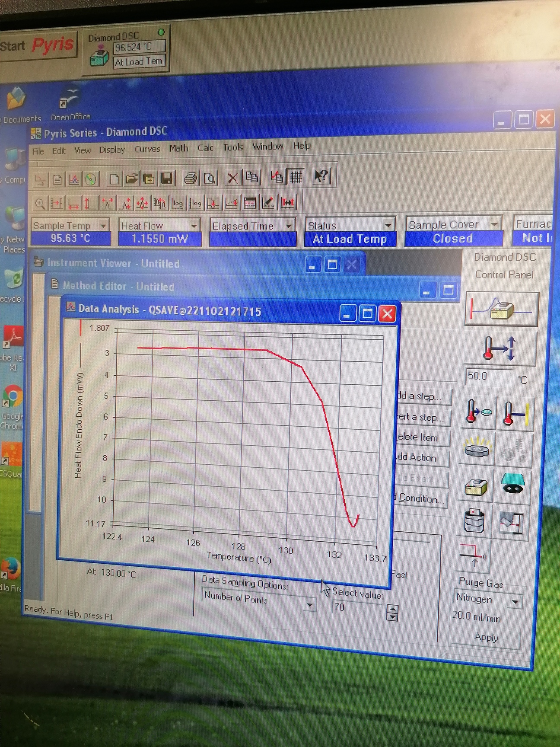560x747 pixels.
Task: Click the Go To Load Temperature icon
Action: click(x=478, y=412)
